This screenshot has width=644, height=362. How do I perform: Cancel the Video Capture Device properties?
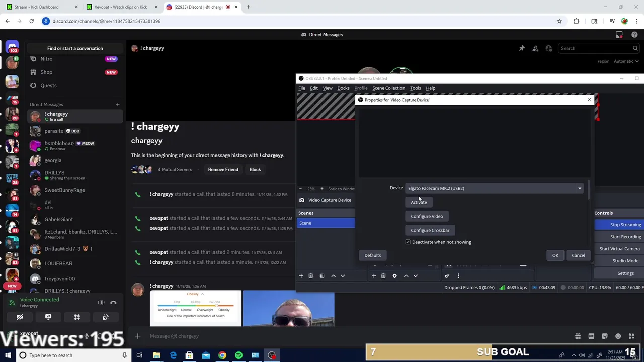tap(578, 255)
